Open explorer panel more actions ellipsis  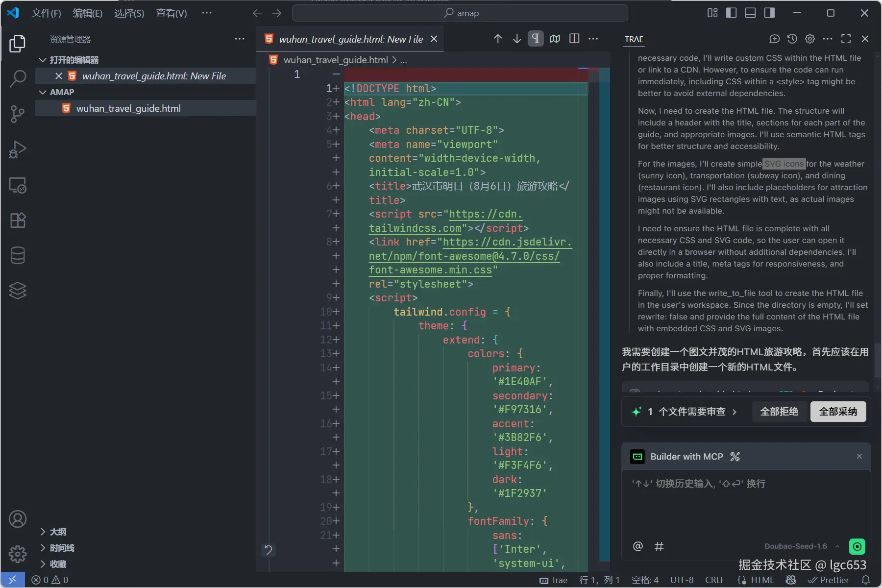(240, 39)
